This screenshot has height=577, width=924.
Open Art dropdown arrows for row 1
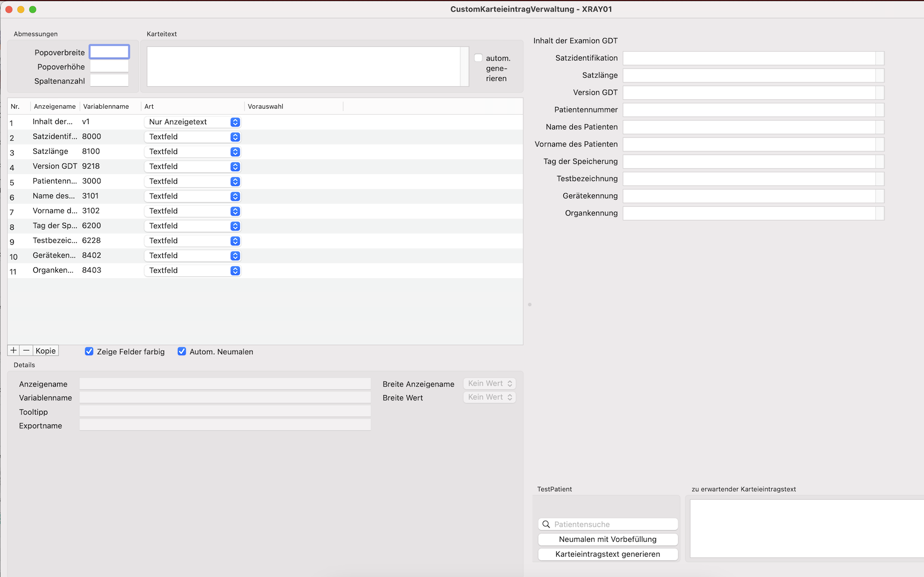click(235, 122)
